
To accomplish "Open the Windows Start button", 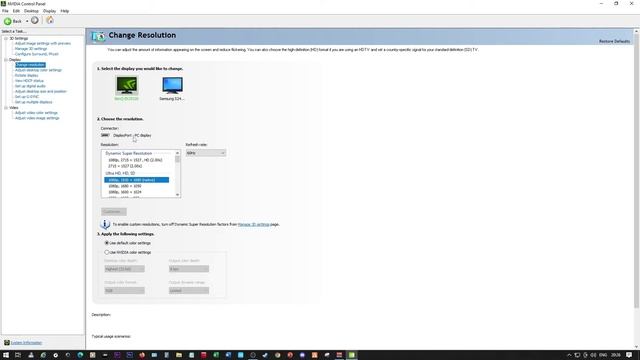I will click(5, 355).
